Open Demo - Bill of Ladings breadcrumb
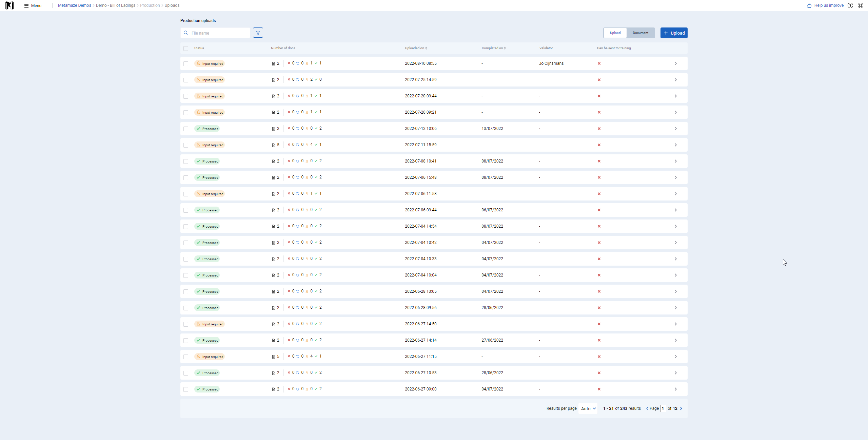The image size is (868, 440). [x=116, y=5]
